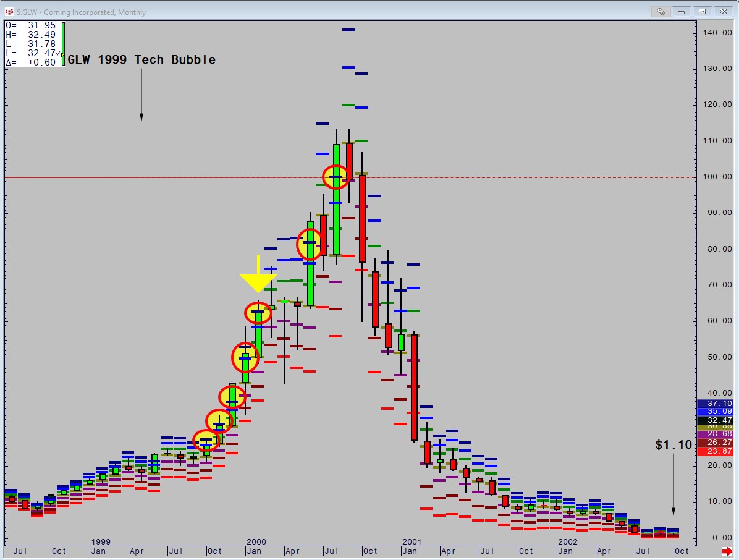The height and width of the screenshot is (560, 739).
Task: Click the 0.00 price axis label
Action: coord(722,537)
